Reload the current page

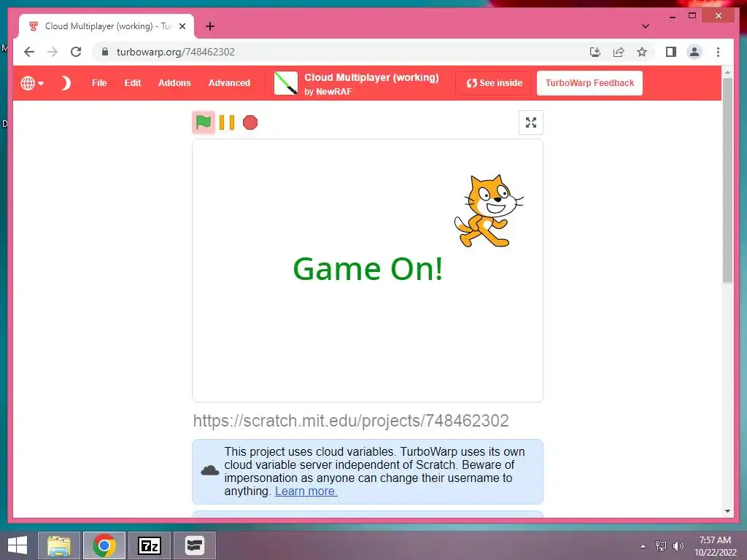coord(76,52)
